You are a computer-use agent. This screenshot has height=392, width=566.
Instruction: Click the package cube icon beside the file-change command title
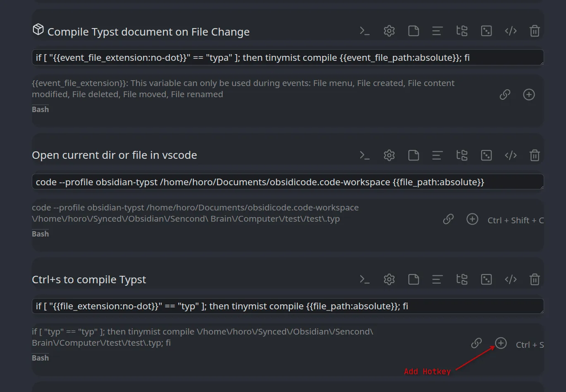pos(38,29)
